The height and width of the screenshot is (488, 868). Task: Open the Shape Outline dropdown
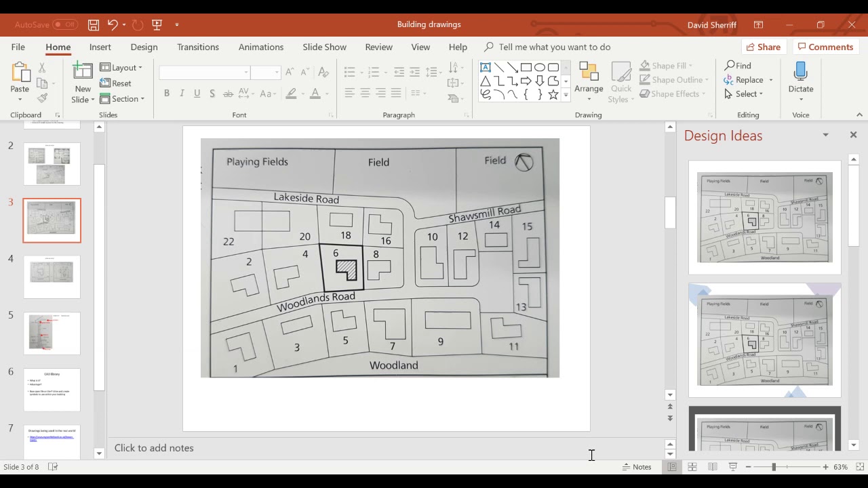coord(674,80)
